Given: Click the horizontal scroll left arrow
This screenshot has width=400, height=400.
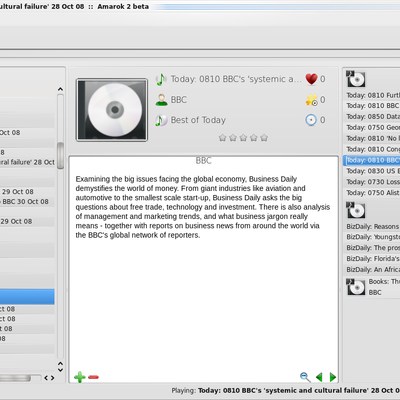Looking at the screenshot, I should [46, 378].
